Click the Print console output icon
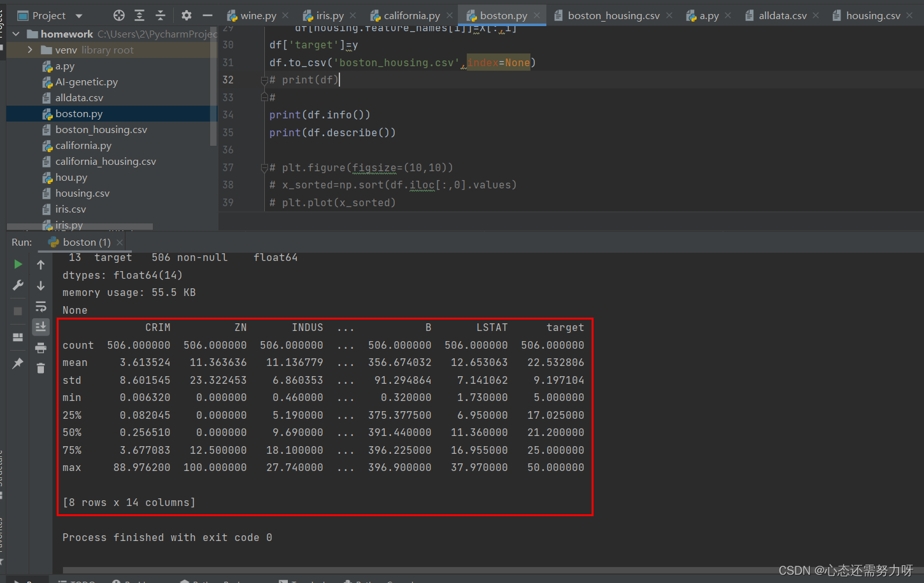Screen dimensions: 924x583 click(x=41, y=348)
